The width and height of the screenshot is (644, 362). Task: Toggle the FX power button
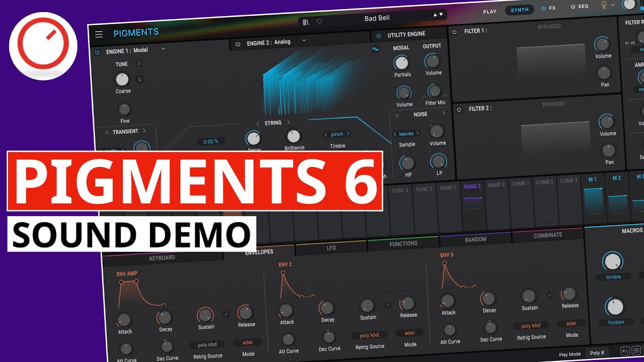(543, 8)
